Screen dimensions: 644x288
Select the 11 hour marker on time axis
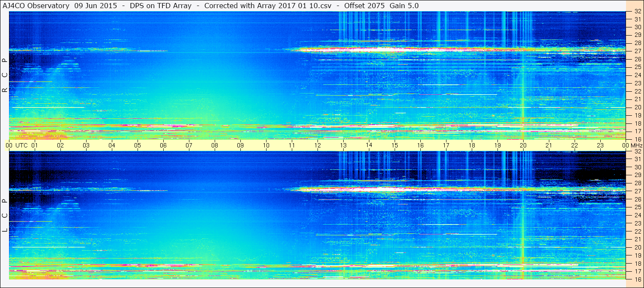tap(292, 145)
